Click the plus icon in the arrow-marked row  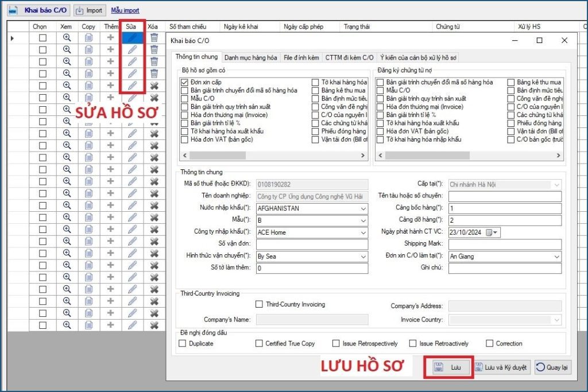[110, 37]
